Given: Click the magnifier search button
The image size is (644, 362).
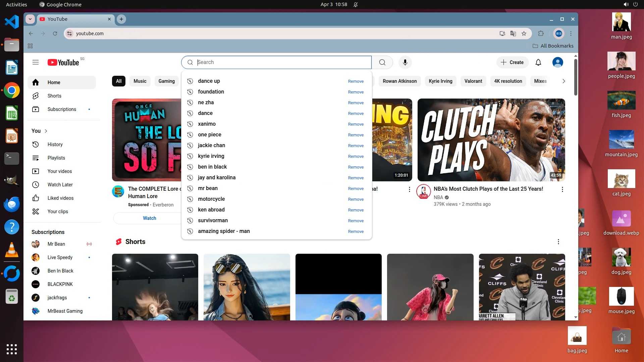Looking at the screenshot, I should coord(382,62).
